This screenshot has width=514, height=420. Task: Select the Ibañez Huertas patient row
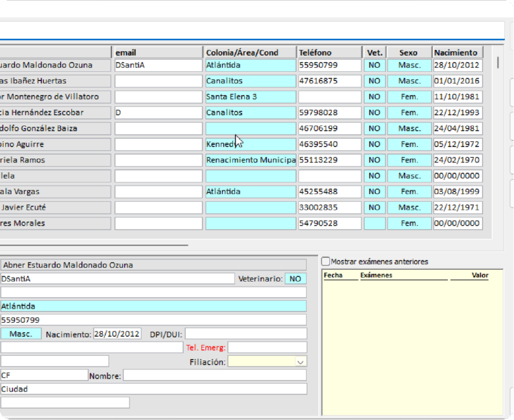click(56, 81)
